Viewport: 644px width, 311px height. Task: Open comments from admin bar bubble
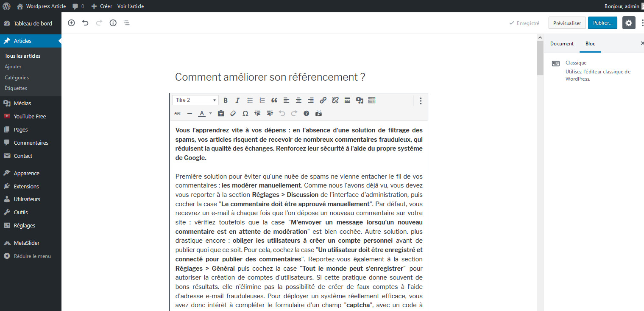pyautogui.click(x=78, y=6)
